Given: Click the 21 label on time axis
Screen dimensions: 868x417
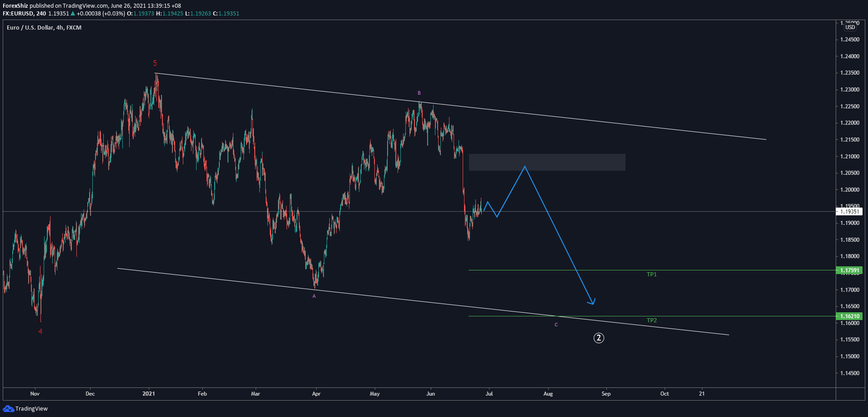Looking at the screenshot, I should pyautogui.click(x=702, y=394).
